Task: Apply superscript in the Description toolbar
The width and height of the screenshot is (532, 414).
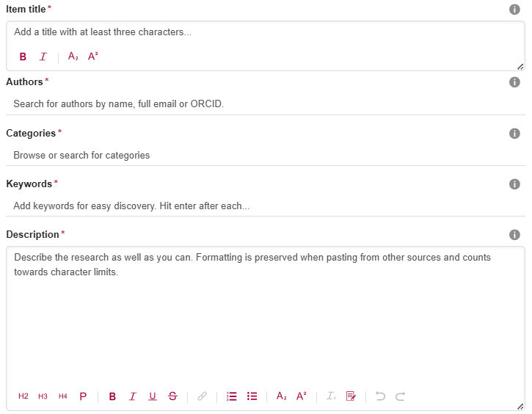Action: coord(302,396)
